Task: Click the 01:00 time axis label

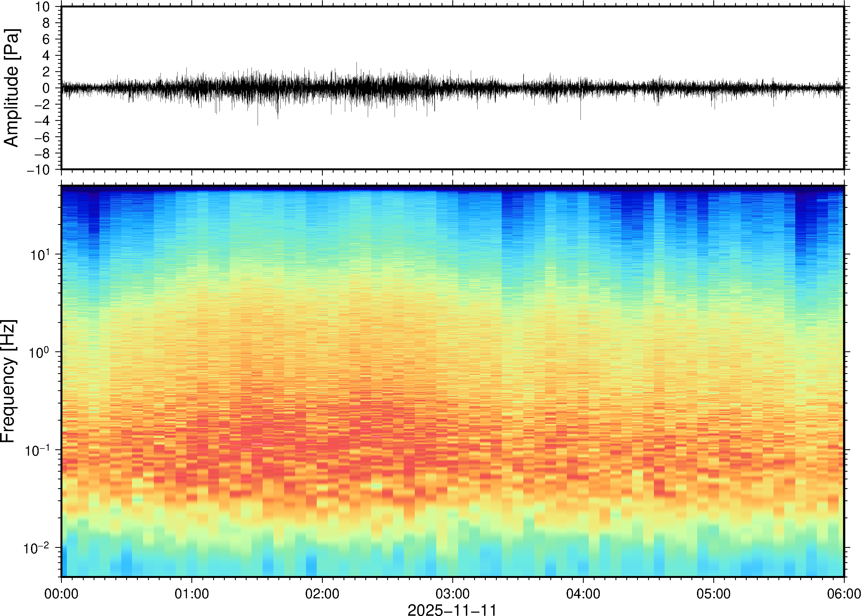Action: click(192, 594)
